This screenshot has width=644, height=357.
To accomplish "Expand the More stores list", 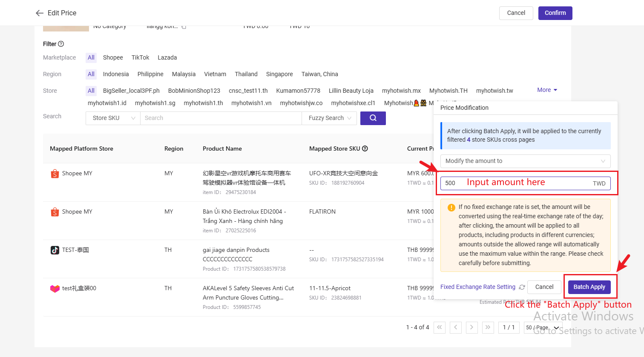I will click(546, 90).
